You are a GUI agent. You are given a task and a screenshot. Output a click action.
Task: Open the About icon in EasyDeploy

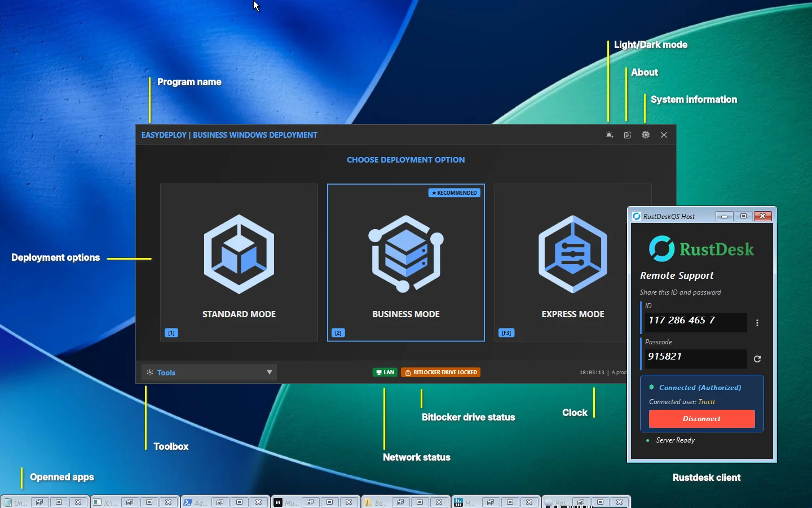click(x=628, y=135)
